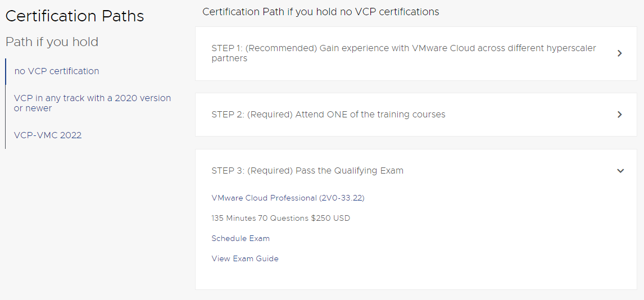The height and width of the screenshot is (300, 644).
Task: Click the 'Path if you hold' subheading
Action: click(x=52, y=42)
